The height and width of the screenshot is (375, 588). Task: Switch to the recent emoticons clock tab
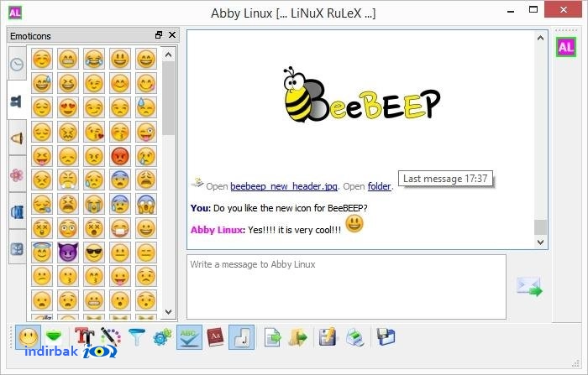(x=18, y=64)
